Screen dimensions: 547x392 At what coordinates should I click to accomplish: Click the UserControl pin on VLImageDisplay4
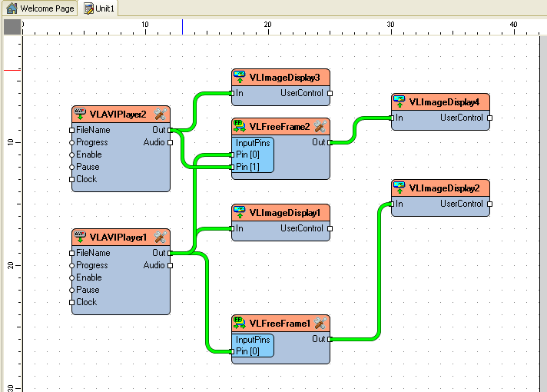point(489,118)
